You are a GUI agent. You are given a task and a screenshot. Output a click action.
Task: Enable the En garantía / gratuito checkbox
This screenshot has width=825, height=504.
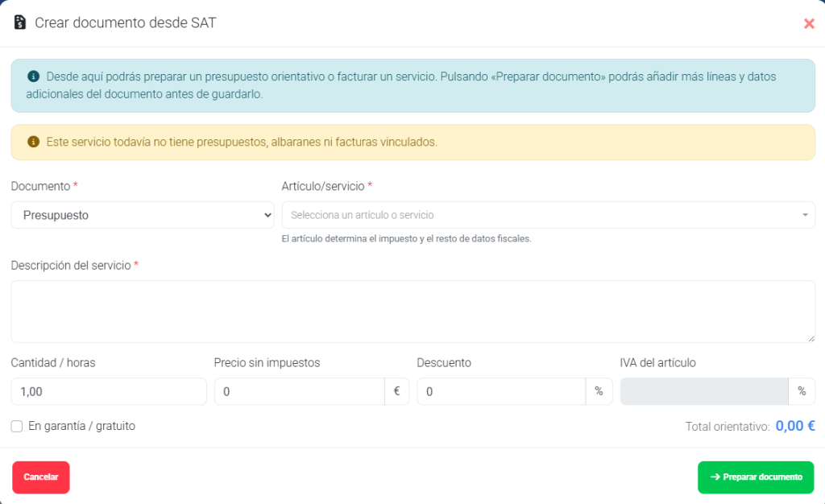pyautogui.click(x=17, y=426)
